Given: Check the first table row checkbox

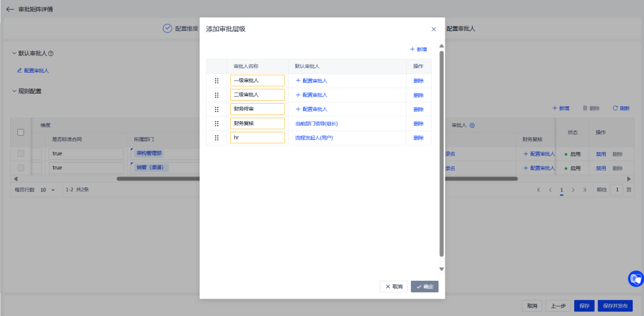Looking at the screenshot, I should [x=20, y=154].
